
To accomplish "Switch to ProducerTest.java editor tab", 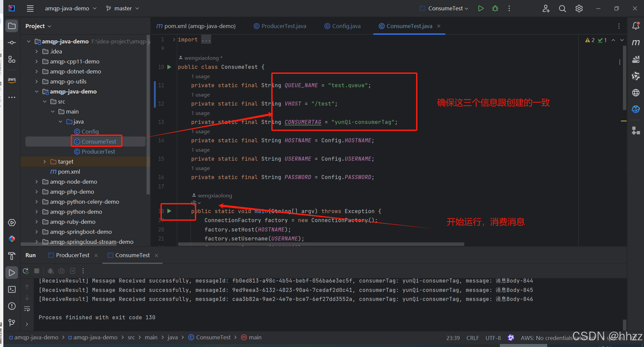I will [280, 26].
